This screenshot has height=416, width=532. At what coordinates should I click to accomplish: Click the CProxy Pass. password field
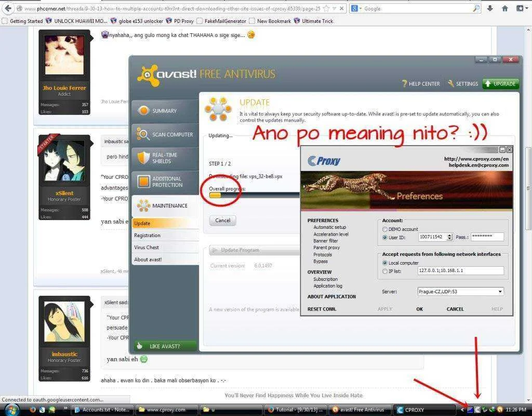click(x=487, y=237)
